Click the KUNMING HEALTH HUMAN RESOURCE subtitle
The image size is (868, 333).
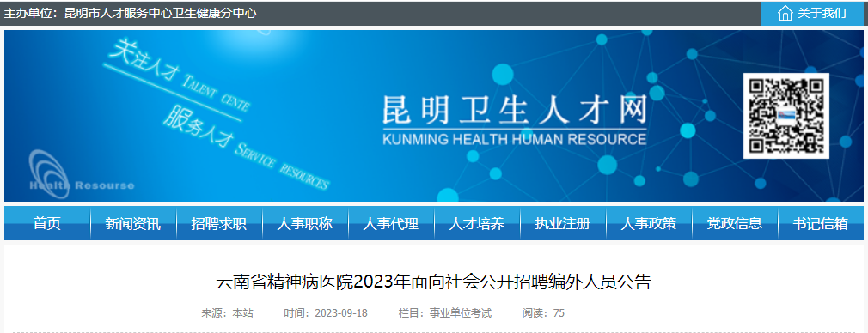(x=514, y=139)
